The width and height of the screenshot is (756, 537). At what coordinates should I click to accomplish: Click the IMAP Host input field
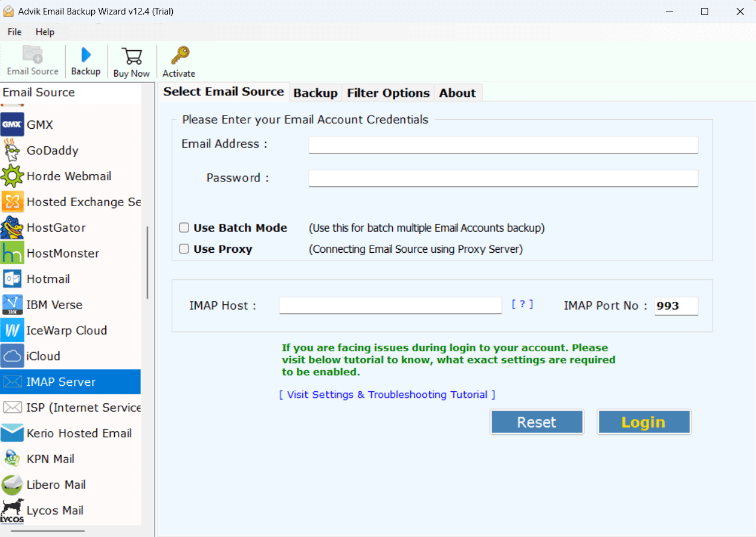390,305
